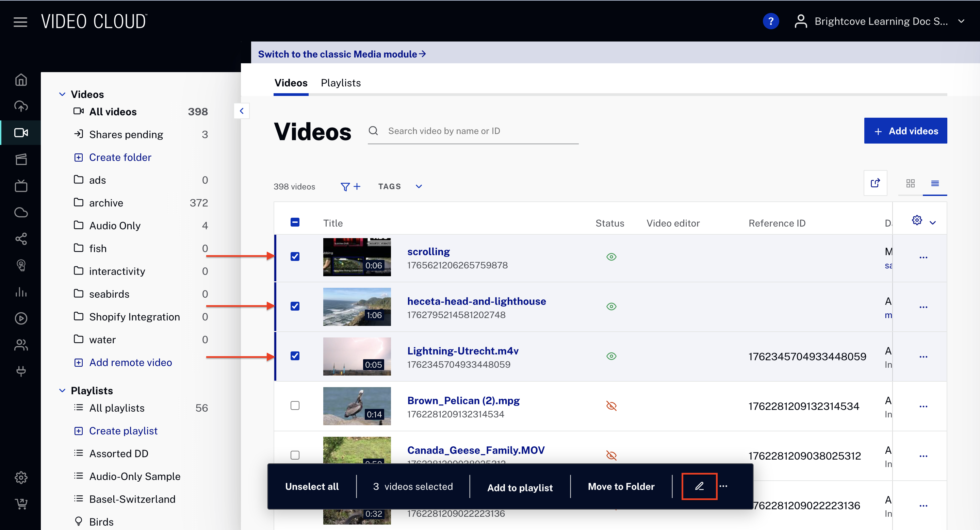
Task: Select the Brown_Pelican (2).mpg checkbox
Action: 295,406
